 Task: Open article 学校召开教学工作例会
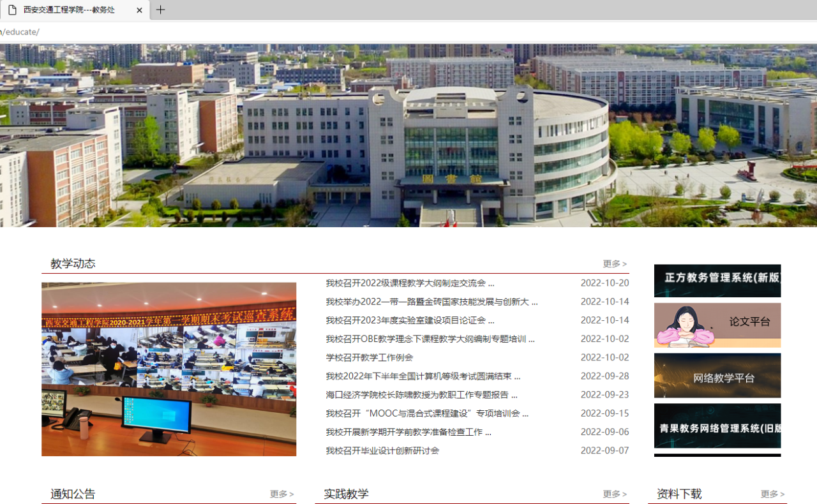pos(369,358)
